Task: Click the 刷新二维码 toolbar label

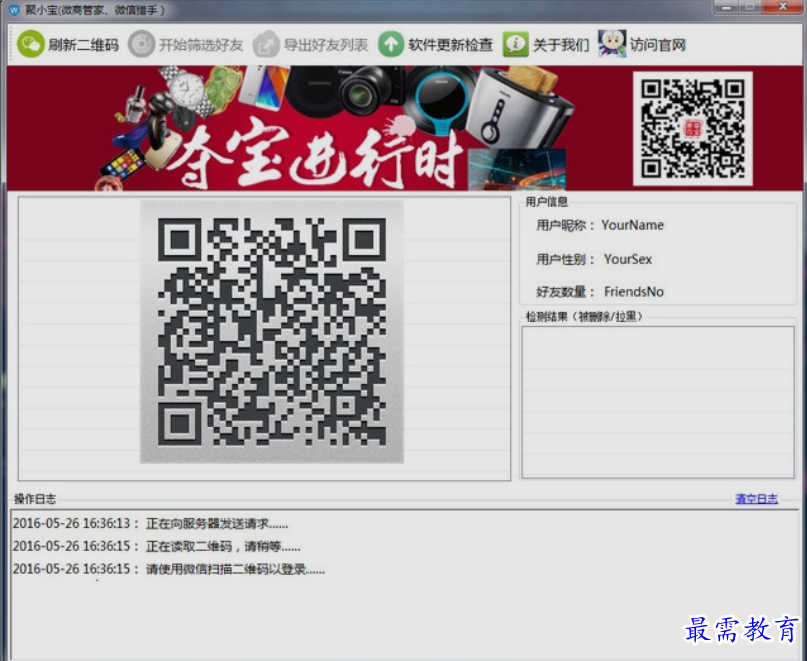Action: [83, 45]
